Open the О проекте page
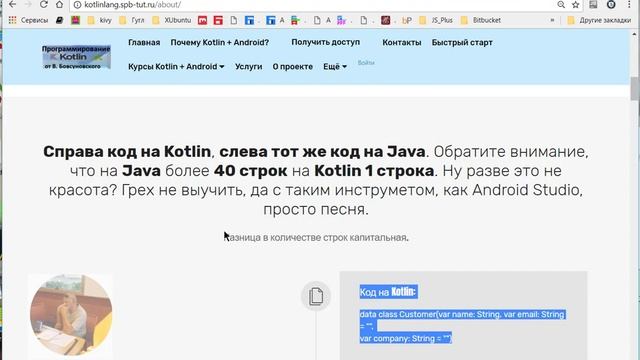The image size is (640, 360). (x=293, y=67)
